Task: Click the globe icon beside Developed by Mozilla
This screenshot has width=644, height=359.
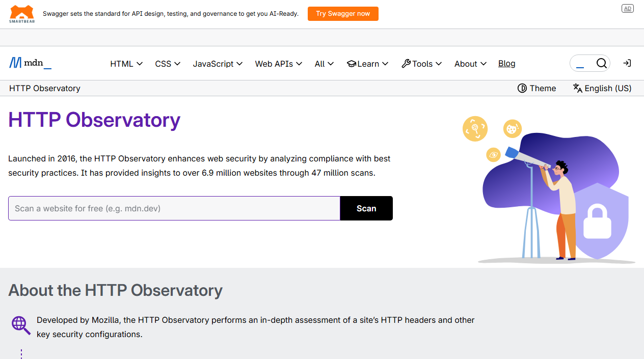Action: click(20, 324)
